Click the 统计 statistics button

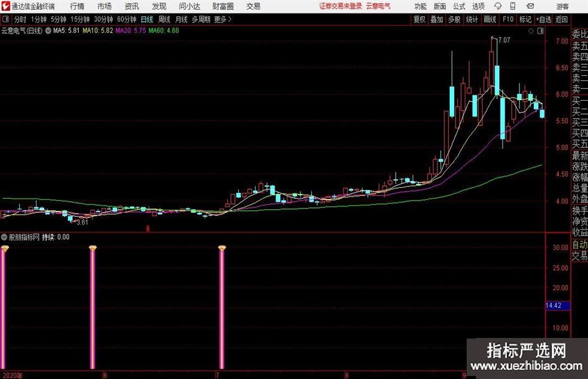pos(472,19)
